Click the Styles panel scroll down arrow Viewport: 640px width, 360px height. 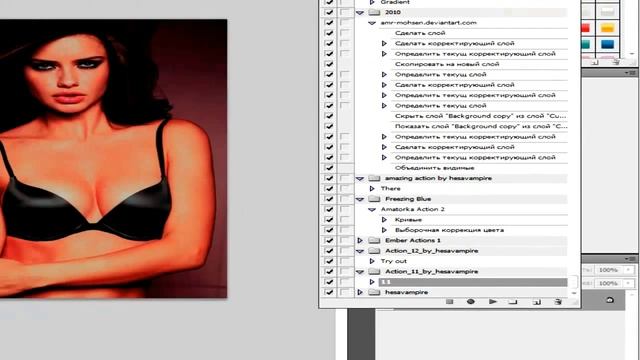[x=632, y=53]
